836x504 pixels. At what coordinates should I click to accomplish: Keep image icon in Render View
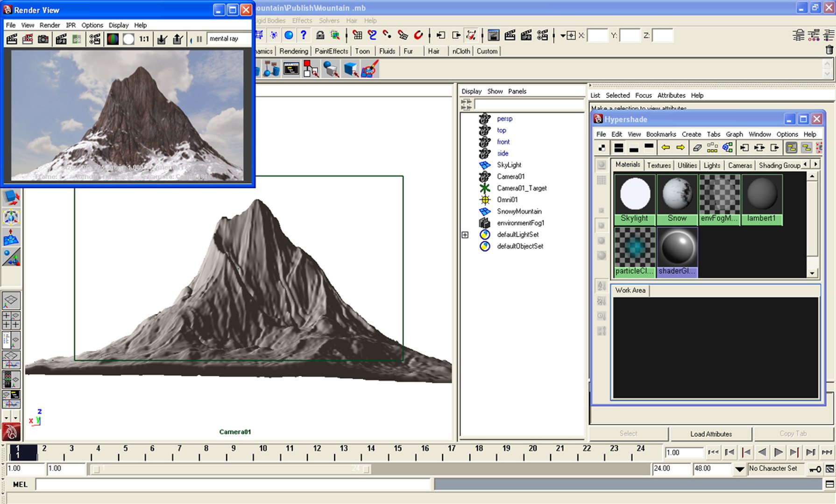click(162, 39)
